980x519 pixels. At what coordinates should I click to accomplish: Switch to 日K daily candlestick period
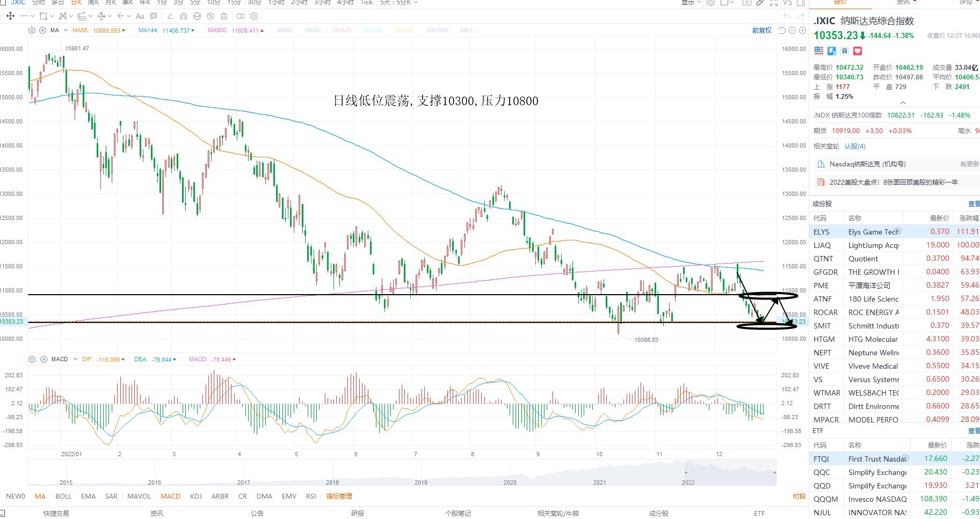point(76,3)
